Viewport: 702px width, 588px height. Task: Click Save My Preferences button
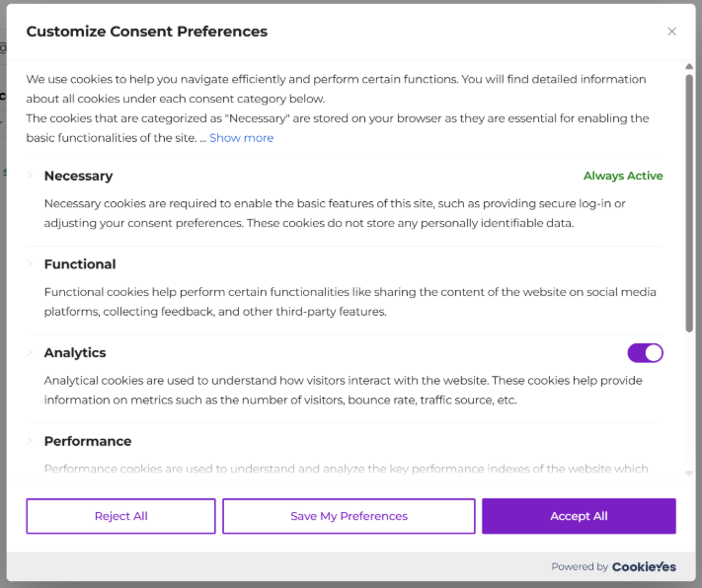(x=349, y=516)
